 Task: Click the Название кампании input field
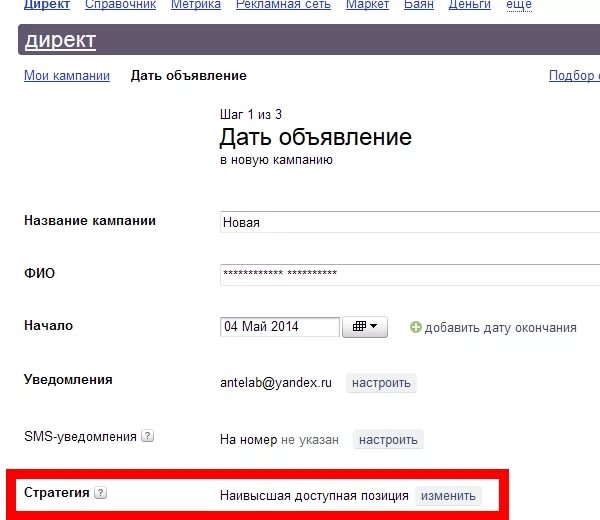tap(410, 222)
